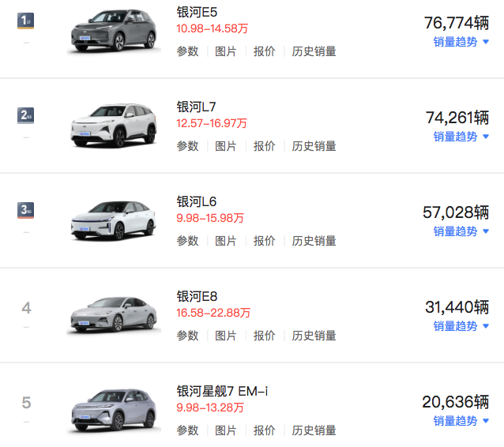
Task: Expand 销量趋势 for 银河E8
Action: tap(461, 326)
